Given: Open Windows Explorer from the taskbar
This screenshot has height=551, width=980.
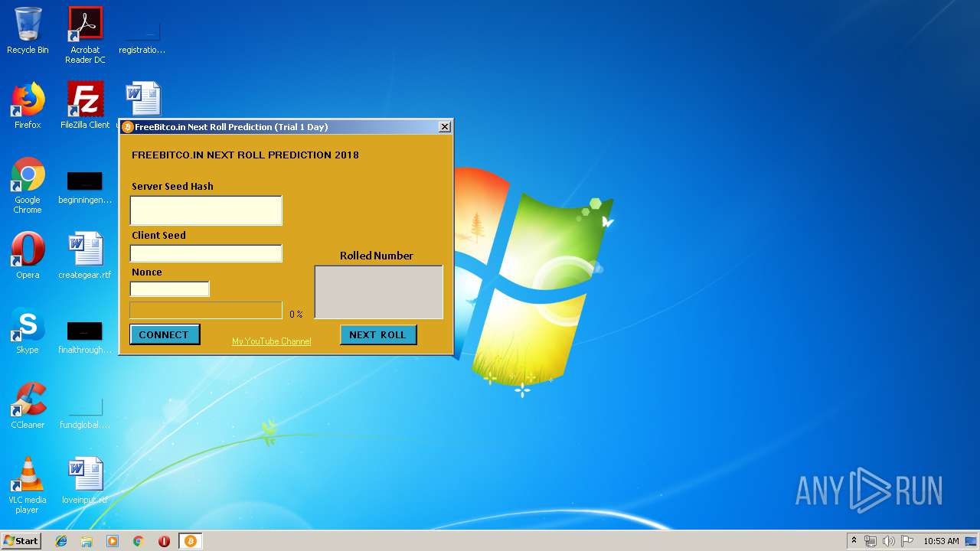Looking at the screenshot, I should coord(87,541).
